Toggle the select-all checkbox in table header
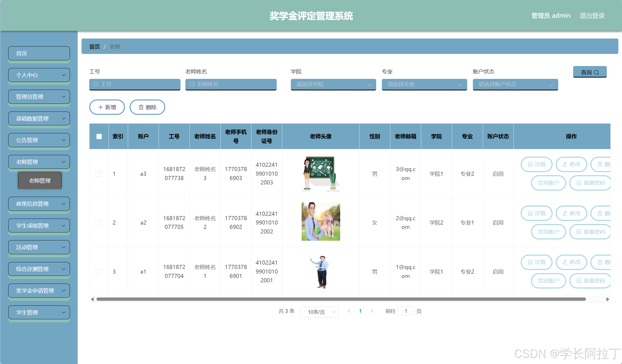The height and width of the screenshot is (364, 622). click(x=99, y=136)
